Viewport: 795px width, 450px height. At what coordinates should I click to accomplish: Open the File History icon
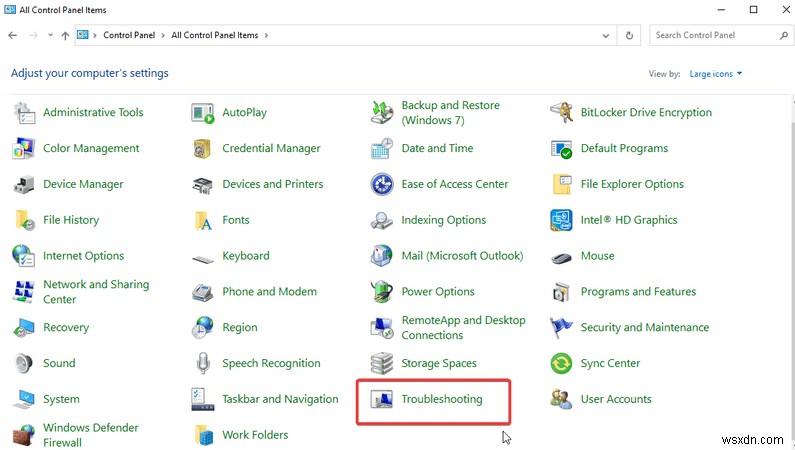pyautogui.click(x=25, y=220)
